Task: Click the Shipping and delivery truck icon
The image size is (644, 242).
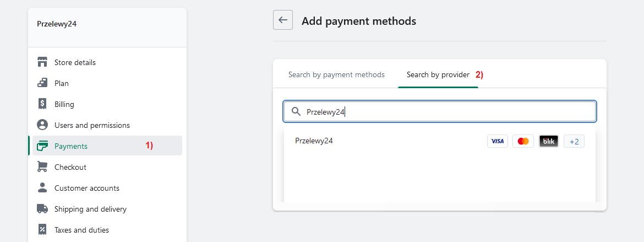Action: point(42,209)
